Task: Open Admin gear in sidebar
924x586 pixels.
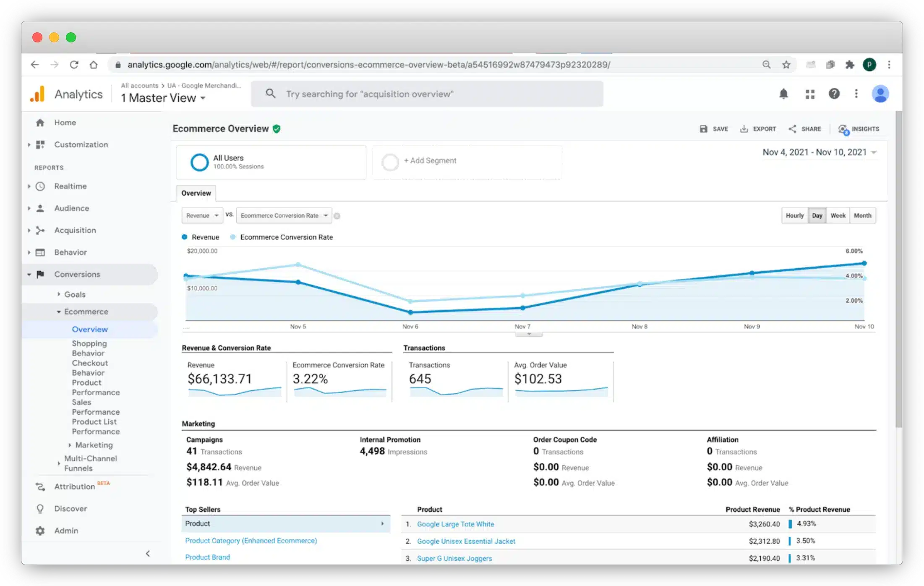Action: (x=40, y=531)
